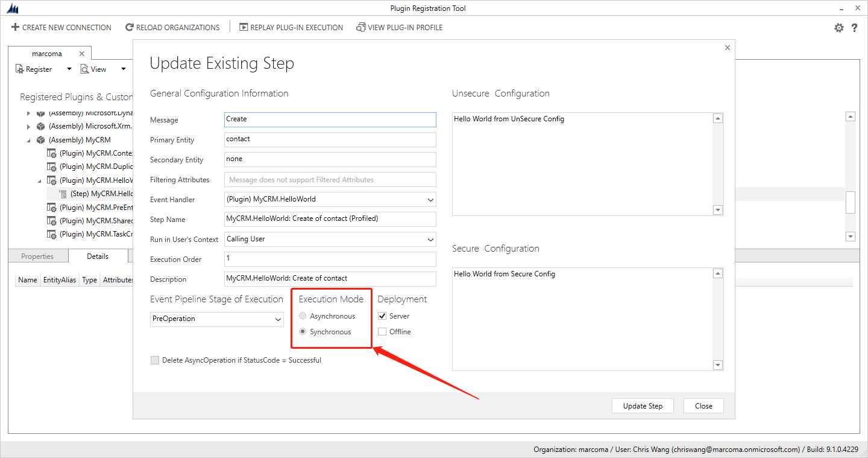Toggle Delete AsyncOperation if Successful checkbox

click(155, 360)
